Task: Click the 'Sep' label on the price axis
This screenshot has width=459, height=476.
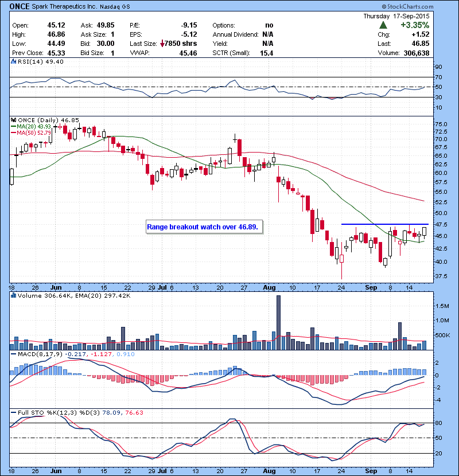Action: pos(371,287)
